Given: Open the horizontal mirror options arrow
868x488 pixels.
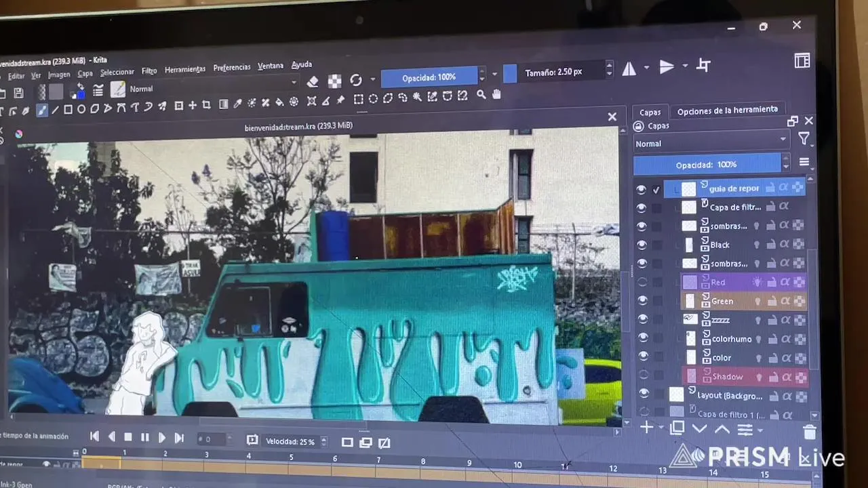Looking at the screenshot, I should click(x=646, y=68).
